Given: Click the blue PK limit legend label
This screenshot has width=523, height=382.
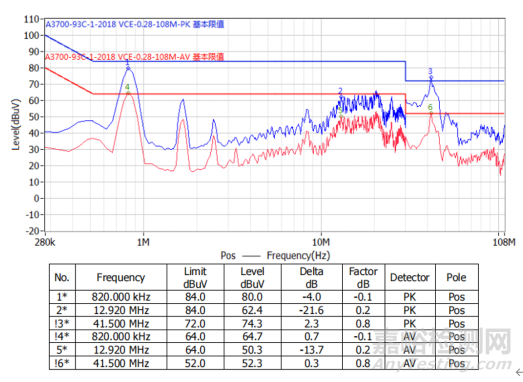Looking at the screenshot, I should click(x=135, y=24).
